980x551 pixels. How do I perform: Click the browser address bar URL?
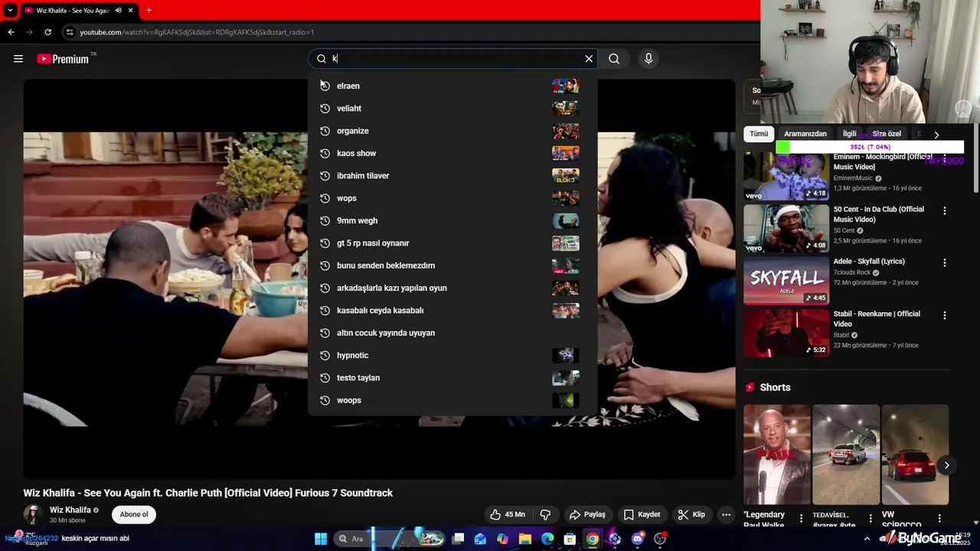click(197, 32)
